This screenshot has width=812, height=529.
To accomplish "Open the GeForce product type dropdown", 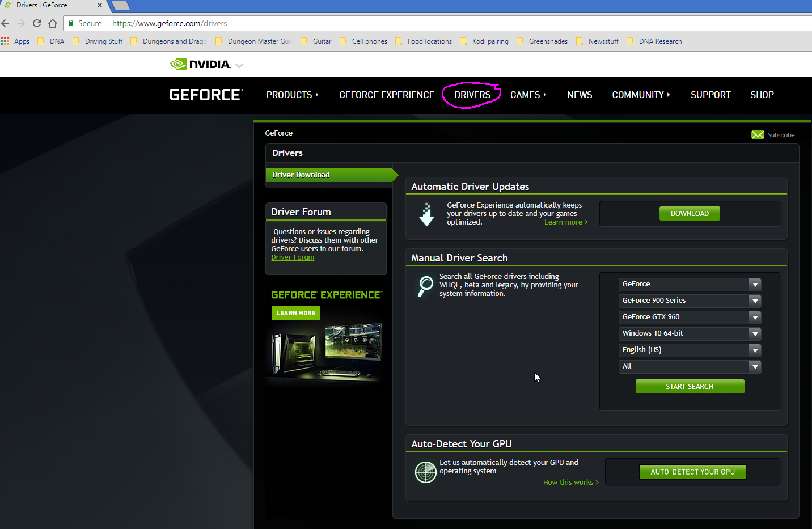I will coord(690,284).
